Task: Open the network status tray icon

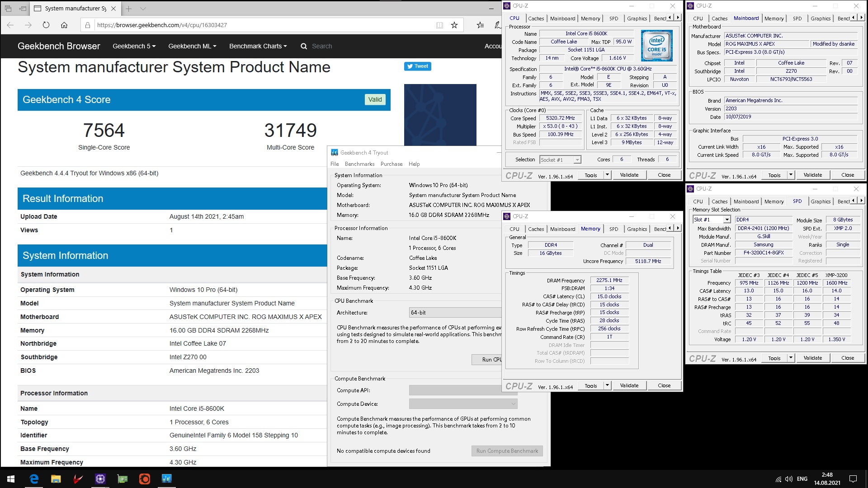Action: (x=778, y=479)
